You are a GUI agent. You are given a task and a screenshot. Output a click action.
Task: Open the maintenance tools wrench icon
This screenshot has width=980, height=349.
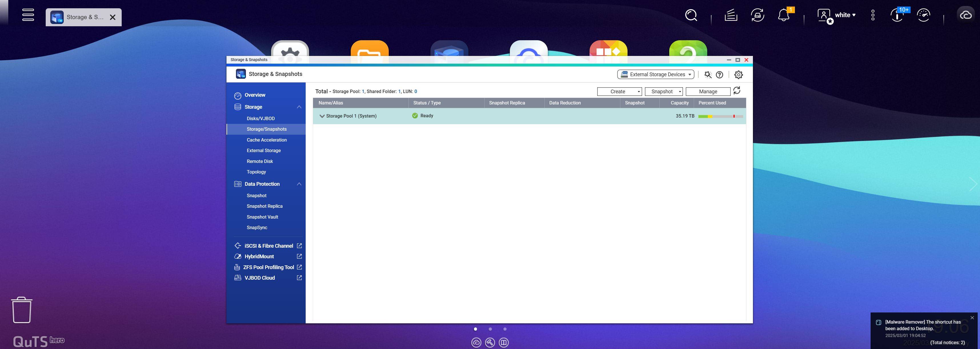tap(708, 74)
